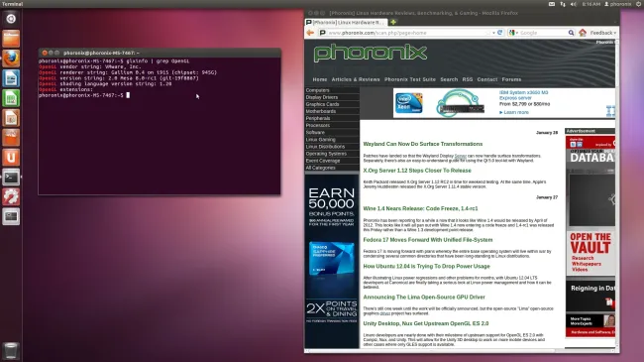Go to the Firefox home page icon
644x362 pixels.
(583, 33)
